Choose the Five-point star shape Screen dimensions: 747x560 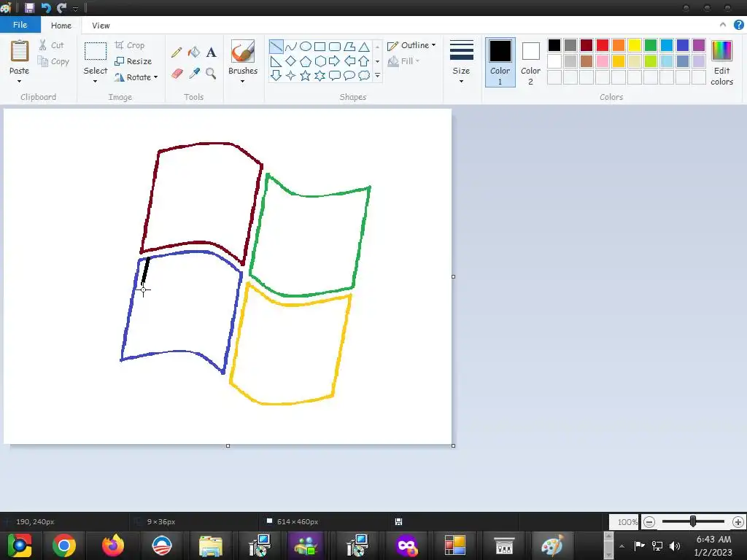(x=306, y=75)
